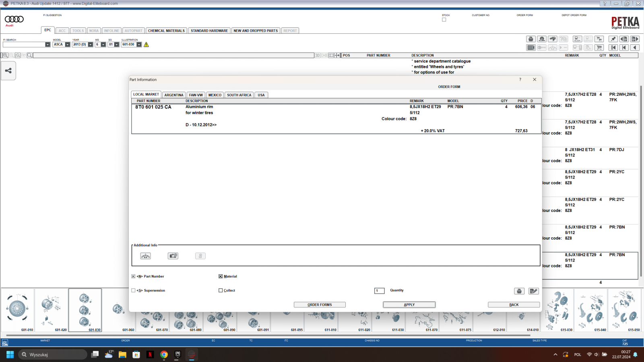Image resolution: width=644 pixels, height=362 pixels.
Task: Jump to the first record arrow
Action: pos(613,47)
